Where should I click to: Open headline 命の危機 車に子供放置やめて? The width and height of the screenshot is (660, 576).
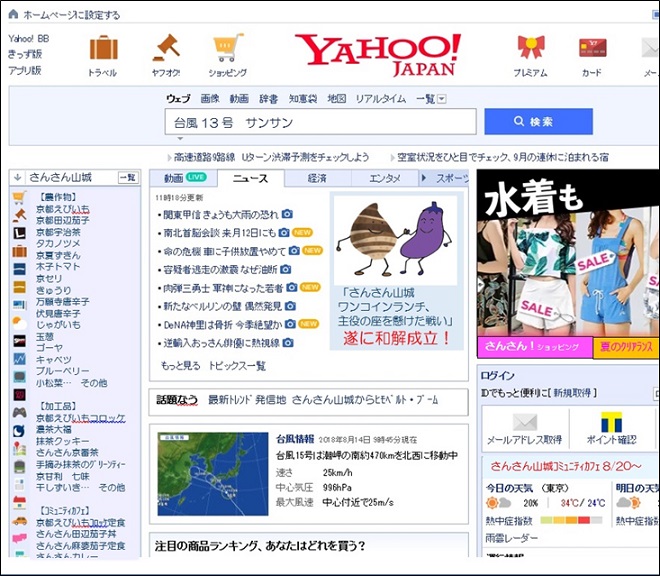point(224,251)
